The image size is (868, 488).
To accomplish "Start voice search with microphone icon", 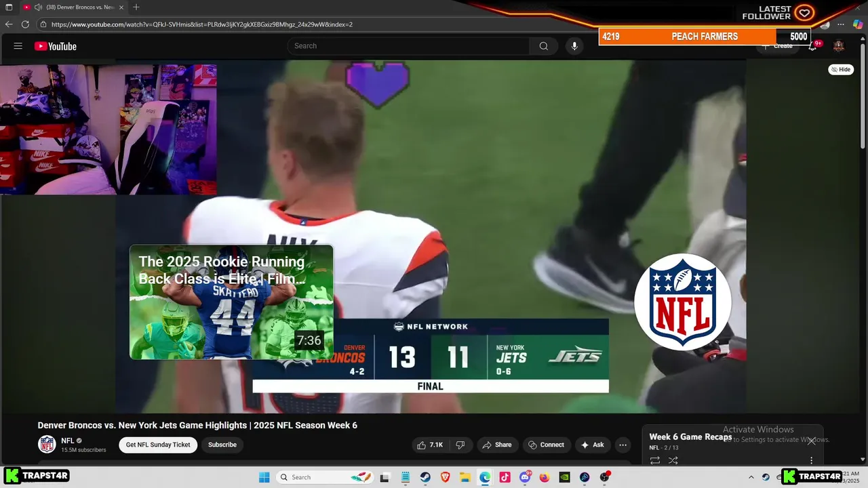I will (x=574, y=46).
